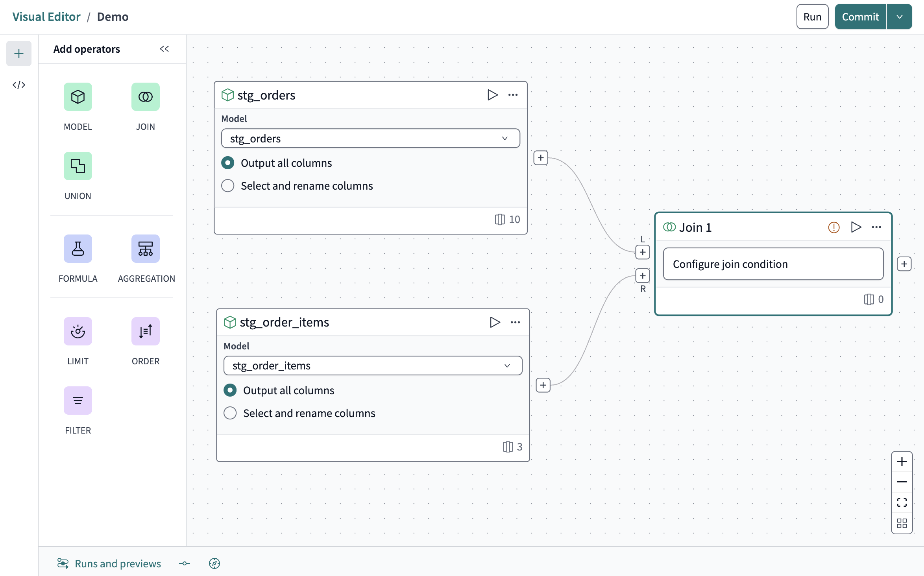Screen dimensions: 924x576
Task: Click the Run button
Action: (x=812, y=17)
